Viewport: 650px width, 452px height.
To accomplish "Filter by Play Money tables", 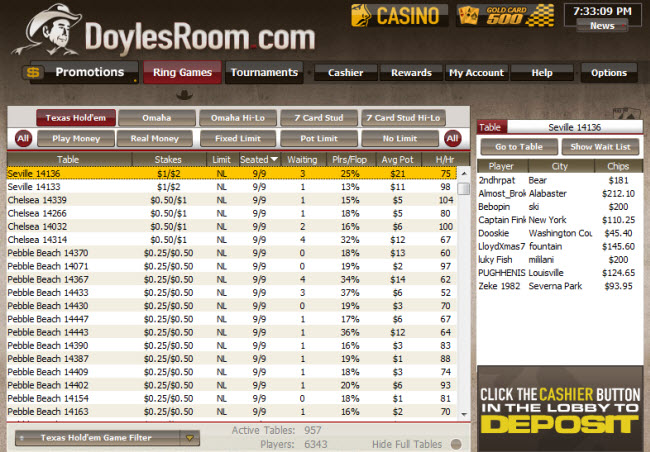I will [76, 139].
